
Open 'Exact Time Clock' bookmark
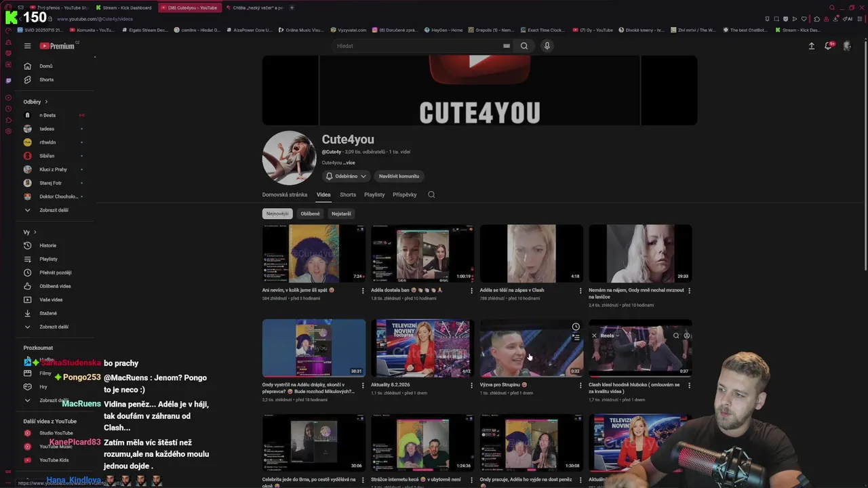tap(542, 30)
